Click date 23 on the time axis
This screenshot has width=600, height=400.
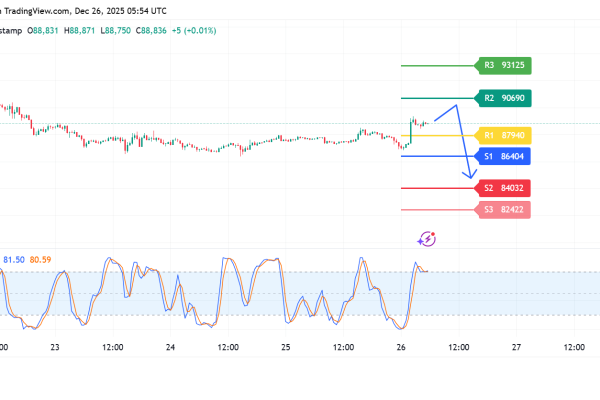(x=54, y=347)
